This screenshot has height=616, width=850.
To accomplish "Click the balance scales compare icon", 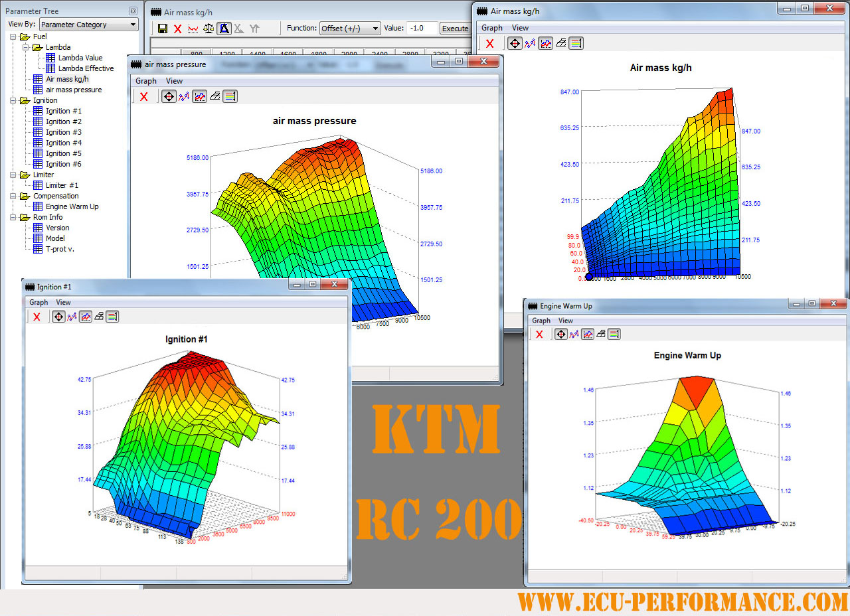I will click(x=209, y=29).
